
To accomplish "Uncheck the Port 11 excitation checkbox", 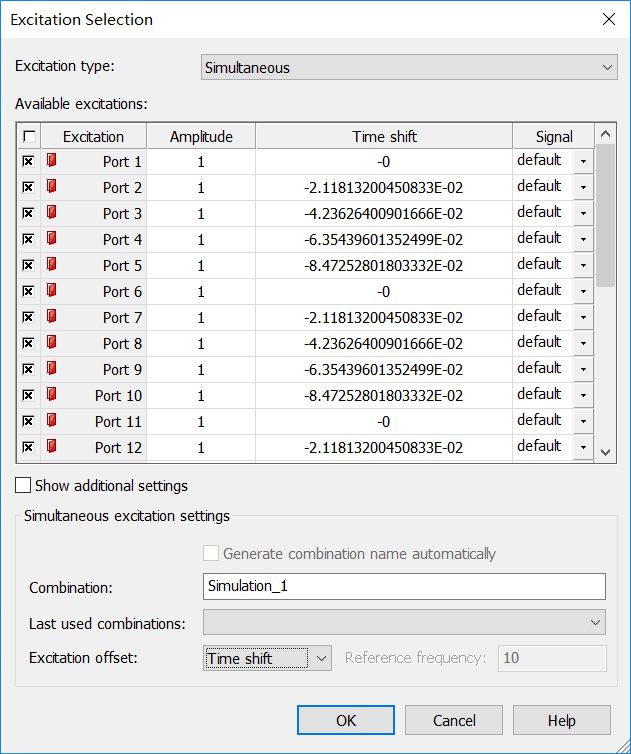I will (28, 421).
